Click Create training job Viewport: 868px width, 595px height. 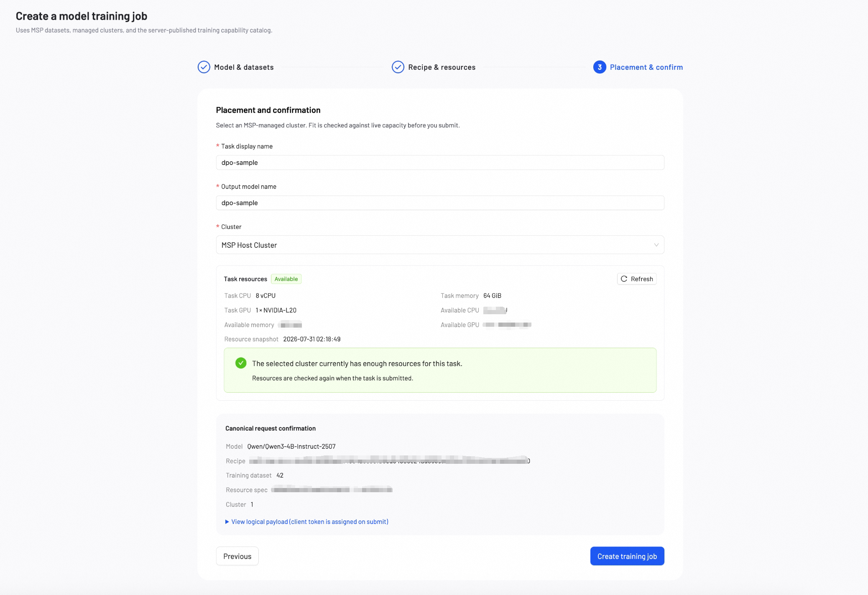point(627,556)
